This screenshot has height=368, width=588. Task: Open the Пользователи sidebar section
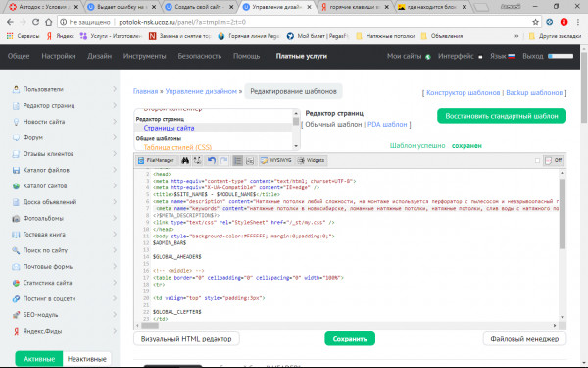point(43,89)
